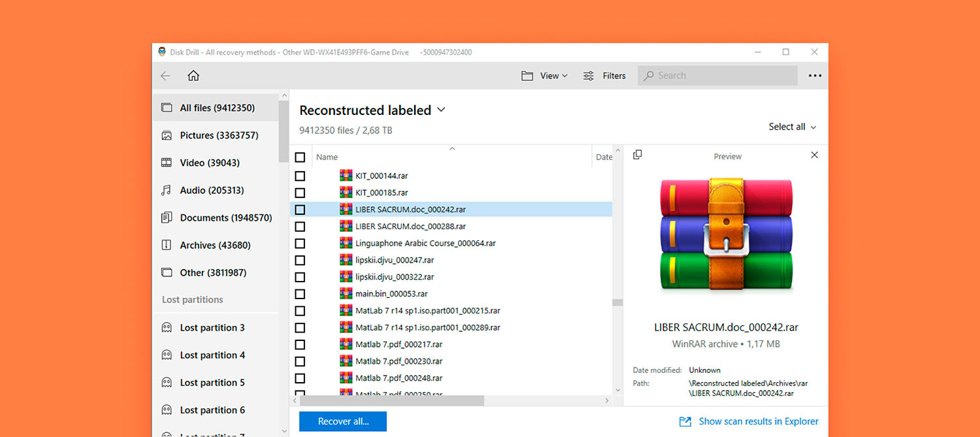Image resolution: width=980 pixels, height=437 pixels.
Task: Click the RAR icon of KIT_000144.rar
Action: point(346,176)
